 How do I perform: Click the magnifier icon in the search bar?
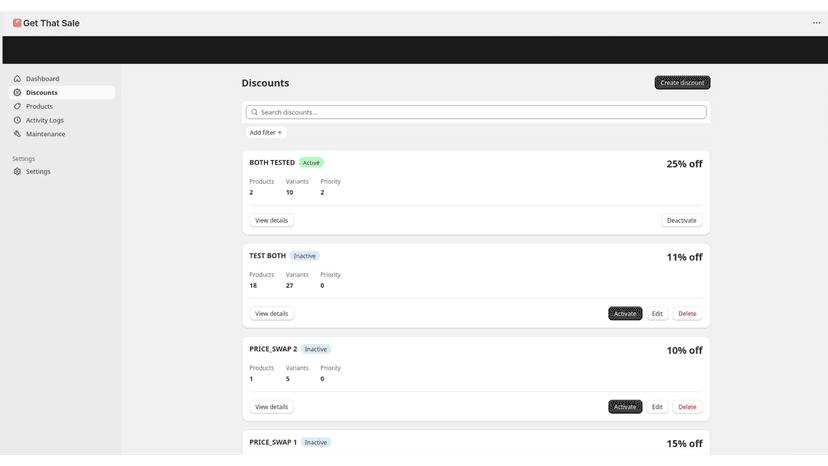pos(255,112)
